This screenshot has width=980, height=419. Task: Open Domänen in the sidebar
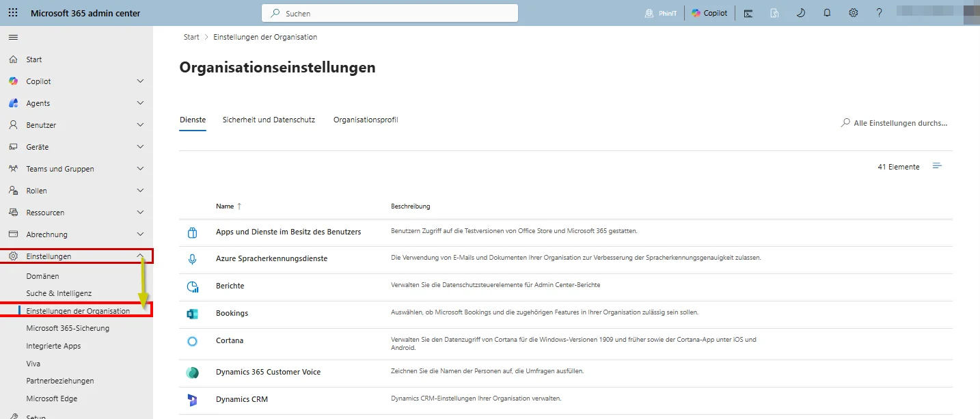pyautogui.click(x=42, y=276)
